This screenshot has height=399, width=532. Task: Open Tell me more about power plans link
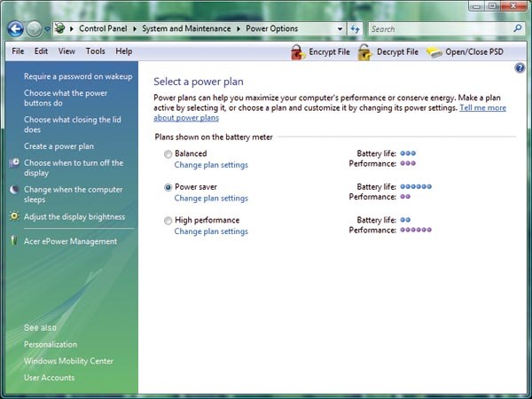tap(482, 107)
